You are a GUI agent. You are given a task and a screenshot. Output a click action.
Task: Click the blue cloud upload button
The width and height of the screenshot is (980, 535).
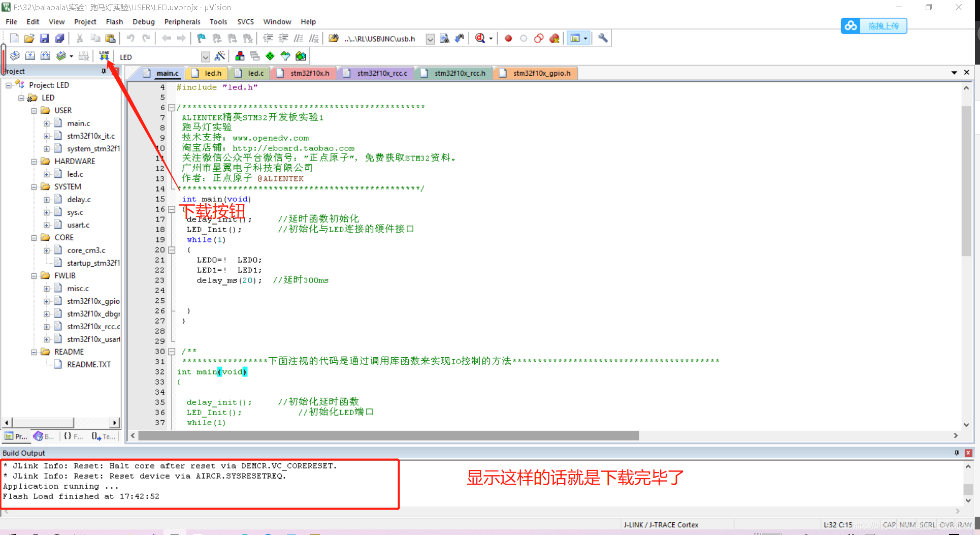[x=874, y=26]
